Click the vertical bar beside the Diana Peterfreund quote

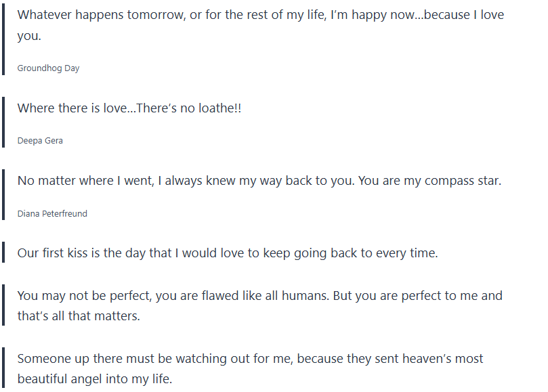tap(4, 194)
